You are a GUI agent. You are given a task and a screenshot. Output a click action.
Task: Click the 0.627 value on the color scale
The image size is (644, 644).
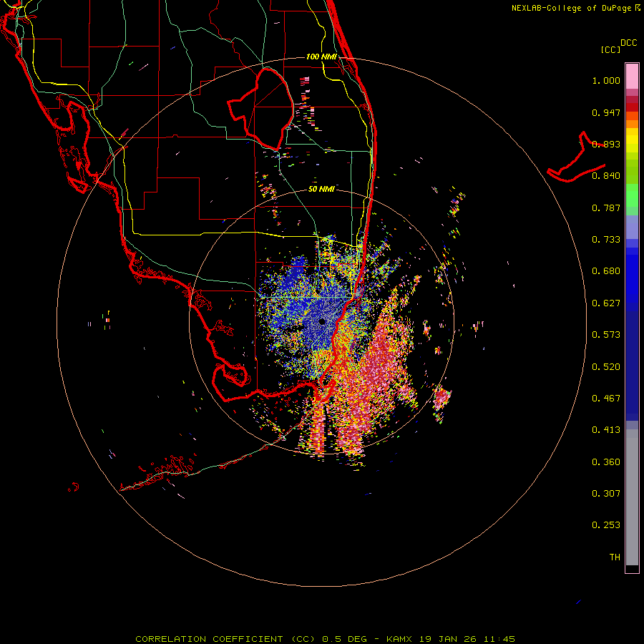coord(606,303)
